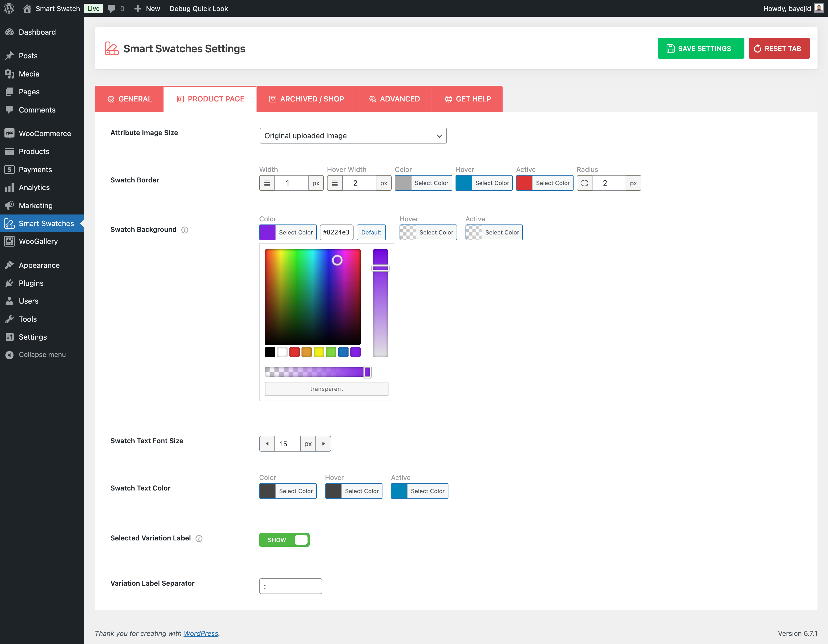Click the Default button for background color

[371, 232]
